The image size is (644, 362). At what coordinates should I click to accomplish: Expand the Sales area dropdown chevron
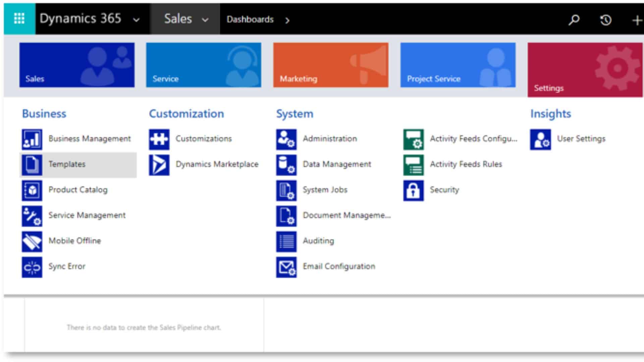[x=205, y=20]
